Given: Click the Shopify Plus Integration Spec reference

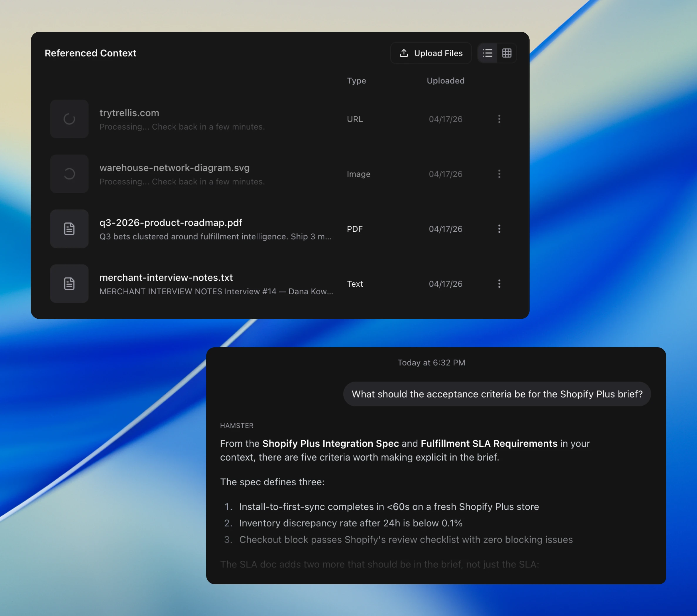Looking at the screenshot, I should click(x=330, y=443).
